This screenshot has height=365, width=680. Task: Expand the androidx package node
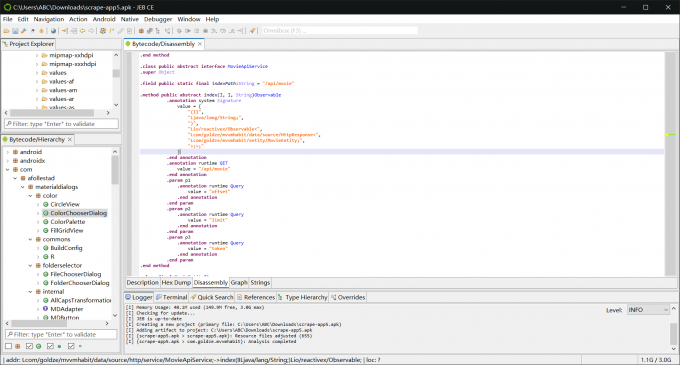(x=7, y=160)
